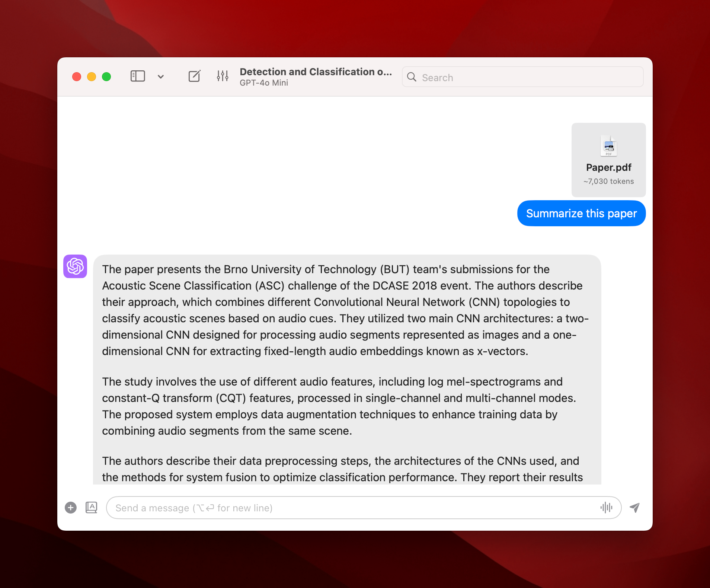The height and width of the screenshot is (588, 710).
Task: Click the purple ChatGPT avatar icon
Action: (x=75, y=266)
